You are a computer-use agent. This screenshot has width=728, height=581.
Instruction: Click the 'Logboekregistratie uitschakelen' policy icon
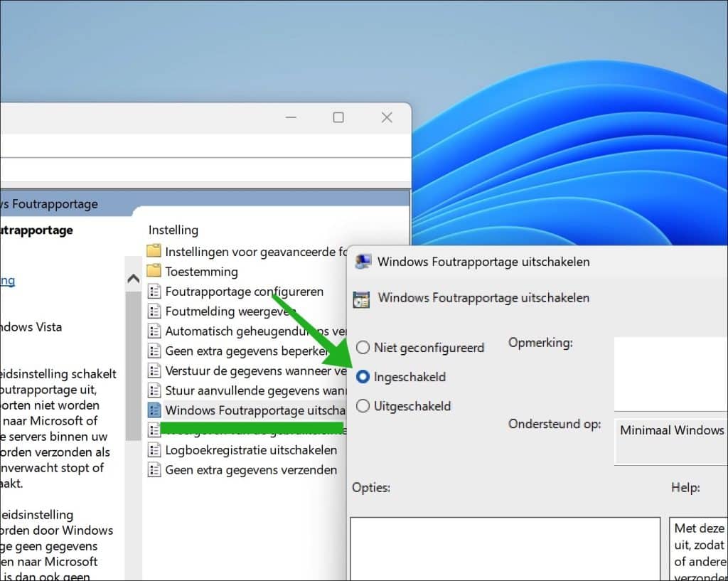click(154, 450)
